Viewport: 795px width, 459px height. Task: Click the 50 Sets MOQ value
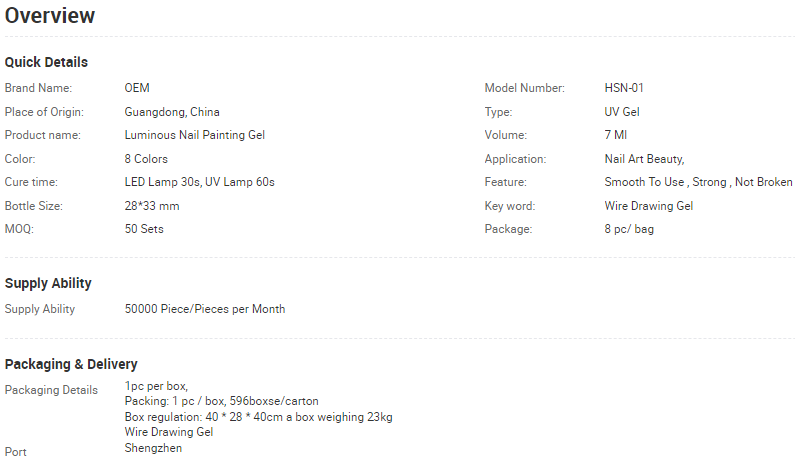[144, 229]
